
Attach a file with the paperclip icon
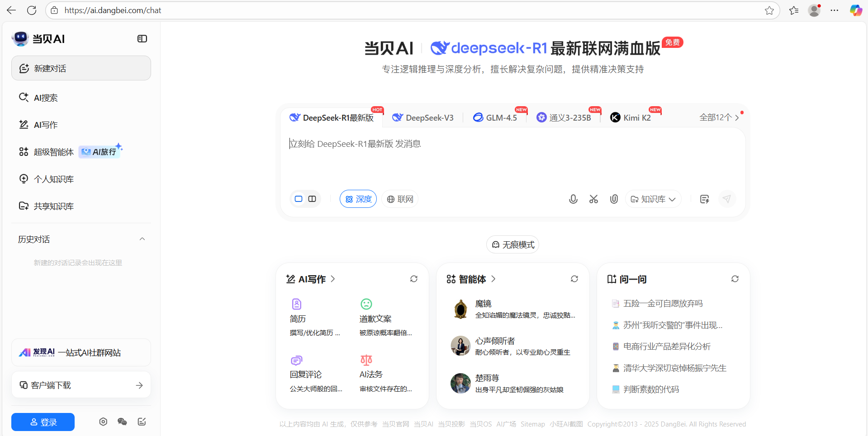(x=614, y=199)
